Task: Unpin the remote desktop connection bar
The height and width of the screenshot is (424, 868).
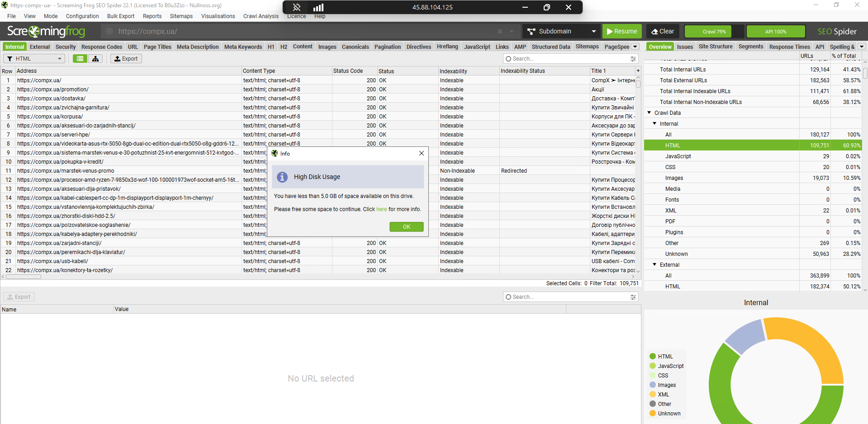Action: (x=297, y=7)
